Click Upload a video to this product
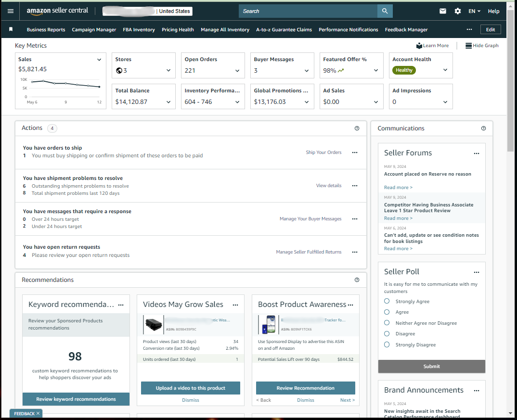This screenshot has width=517, height=420. (191, 388)
